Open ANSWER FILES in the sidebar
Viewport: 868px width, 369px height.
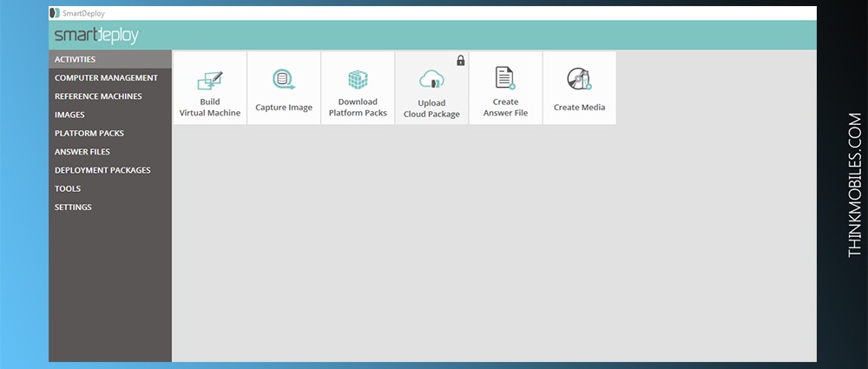[x=110, y=152]
